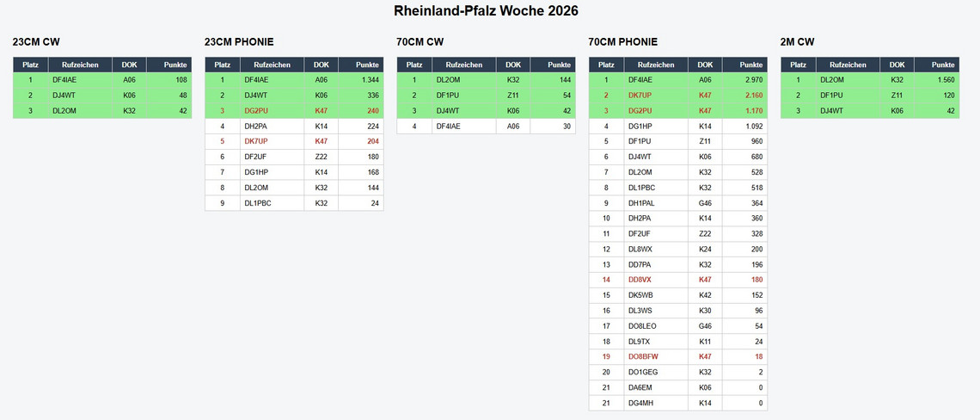This screenshot has width=980, height=420.
Task: Select red callsign DO8BFW row entry
Action: click(x=643, y=356)
